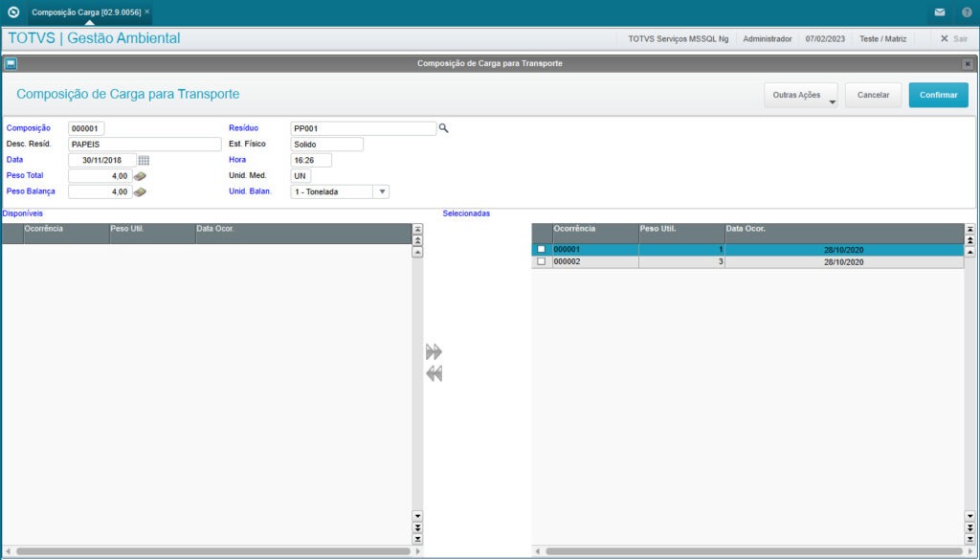Click the Cancelar button

[873, 96]
